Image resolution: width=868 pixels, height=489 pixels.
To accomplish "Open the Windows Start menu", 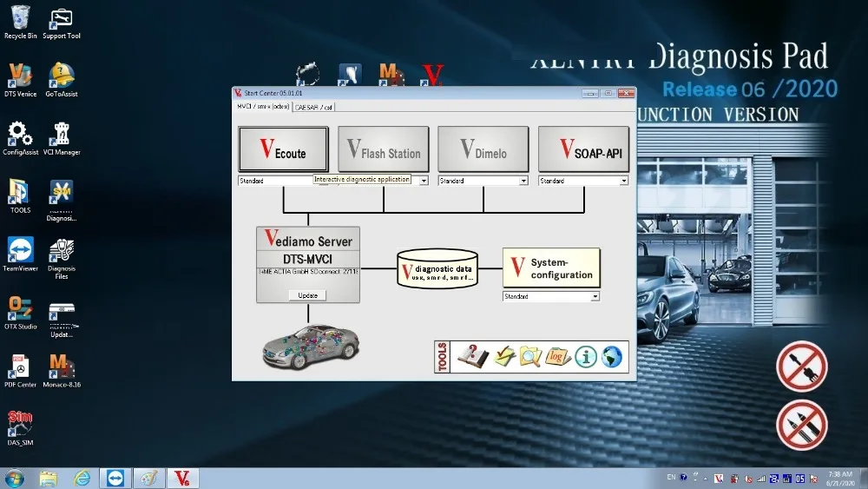I will tap(15, 478).
